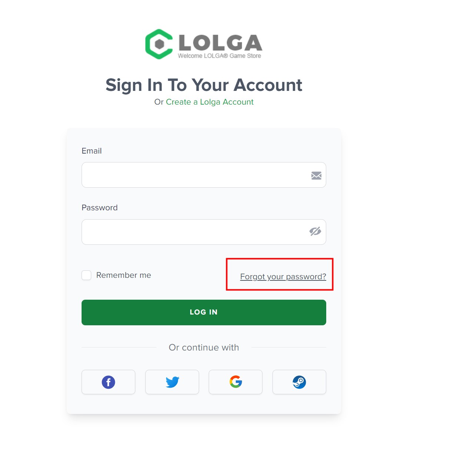Screen dimensions: 476x464
Task: Click the Email field label
Action: (x=92, y=151)
